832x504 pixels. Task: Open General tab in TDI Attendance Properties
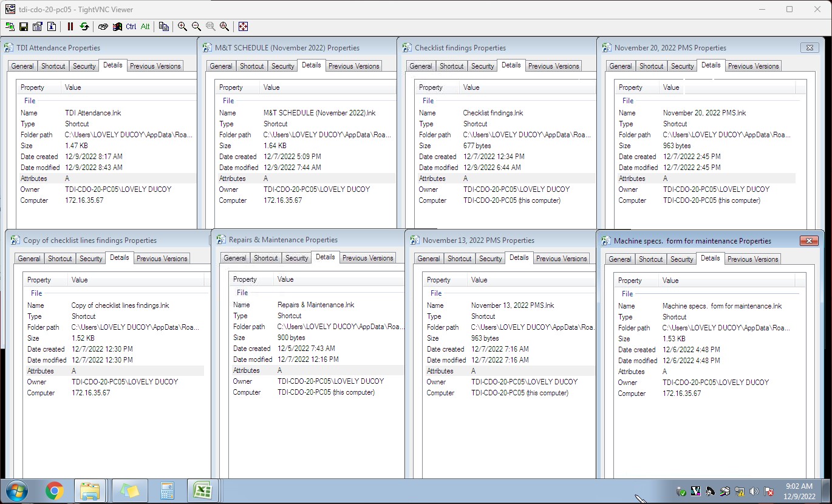tap(22, 66)
